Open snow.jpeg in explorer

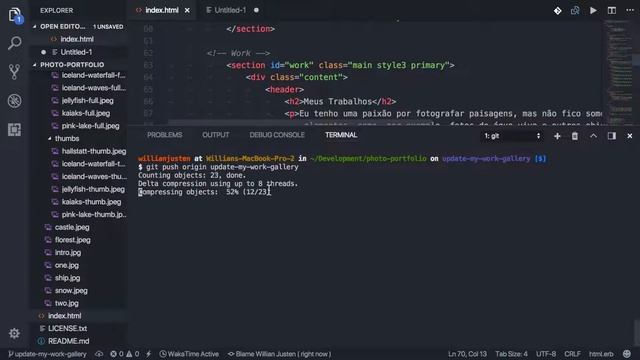[x=71, y=290]
